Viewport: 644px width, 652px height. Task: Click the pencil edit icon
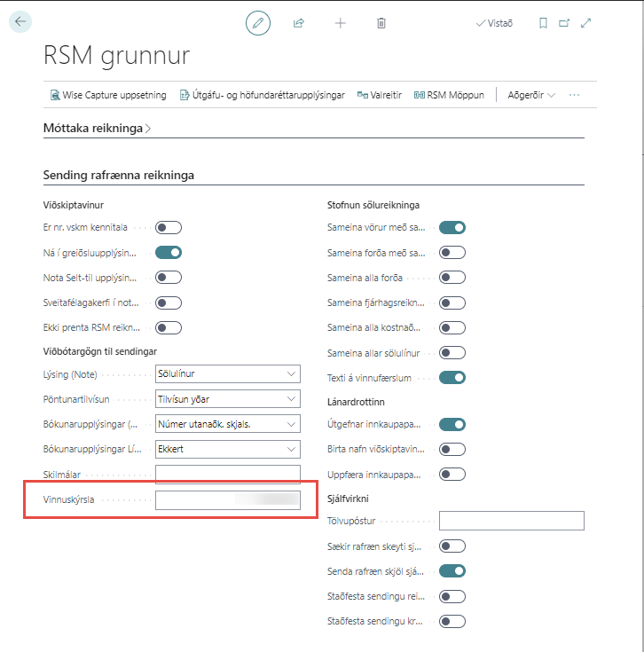258,23
